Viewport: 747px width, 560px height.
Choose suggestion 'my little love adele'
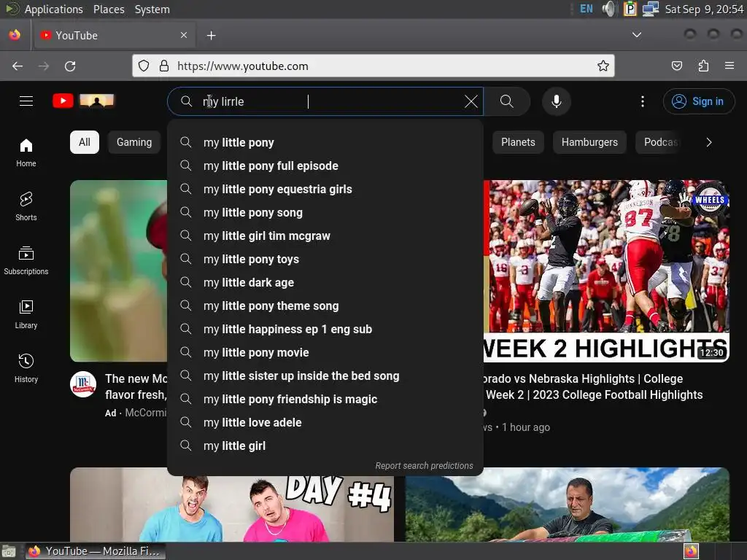pos(325,422)
